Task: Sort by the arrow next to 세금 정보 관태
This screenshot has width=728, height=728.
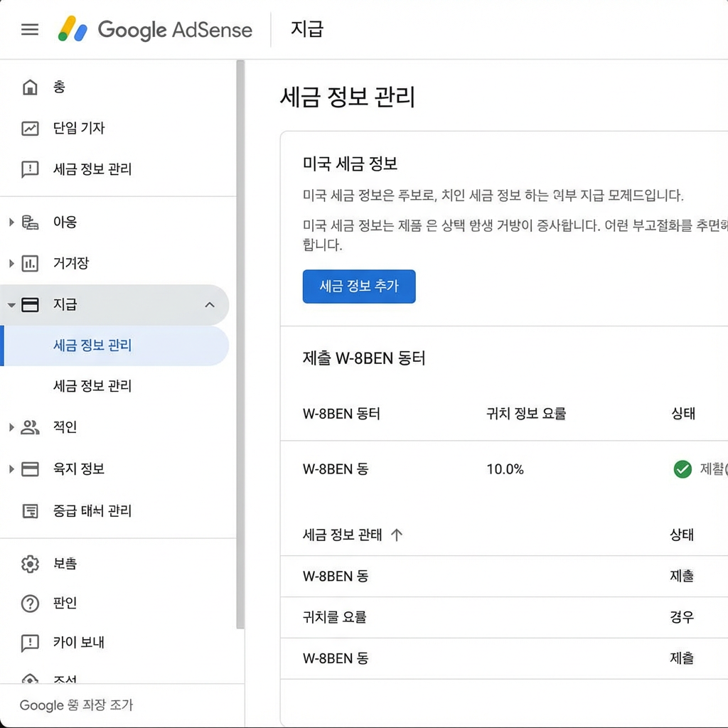Action: [397, 535]
